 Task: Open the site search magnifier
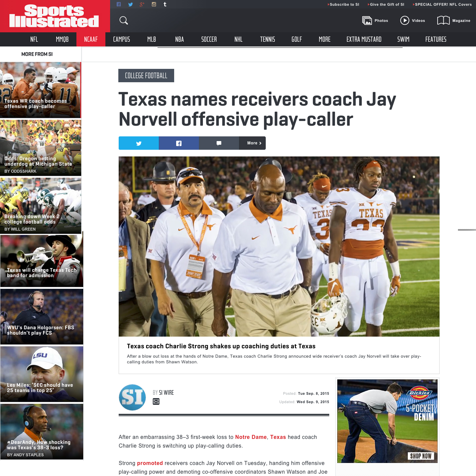coord(124,20)
